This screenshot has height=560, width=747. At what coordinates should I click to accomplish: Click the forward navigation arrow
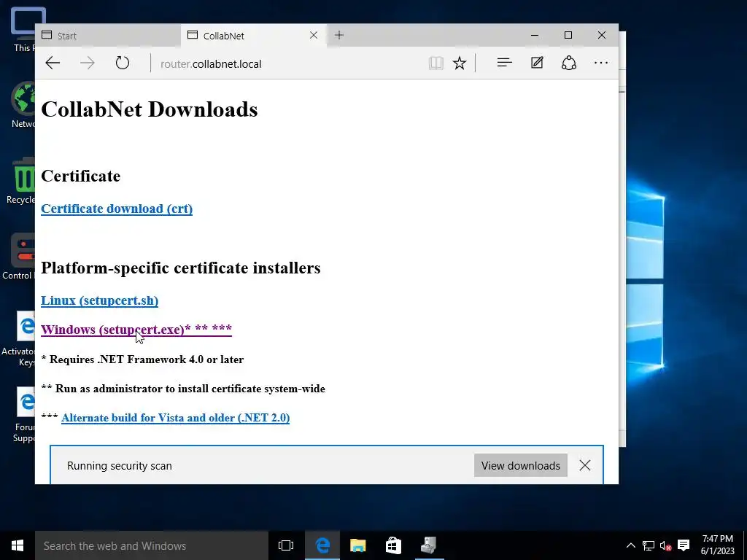point(88,63)
